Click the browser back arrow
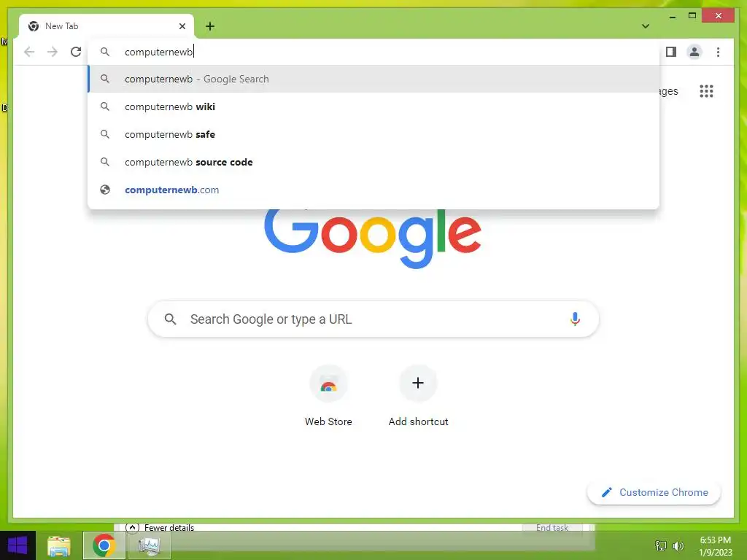 29,52
